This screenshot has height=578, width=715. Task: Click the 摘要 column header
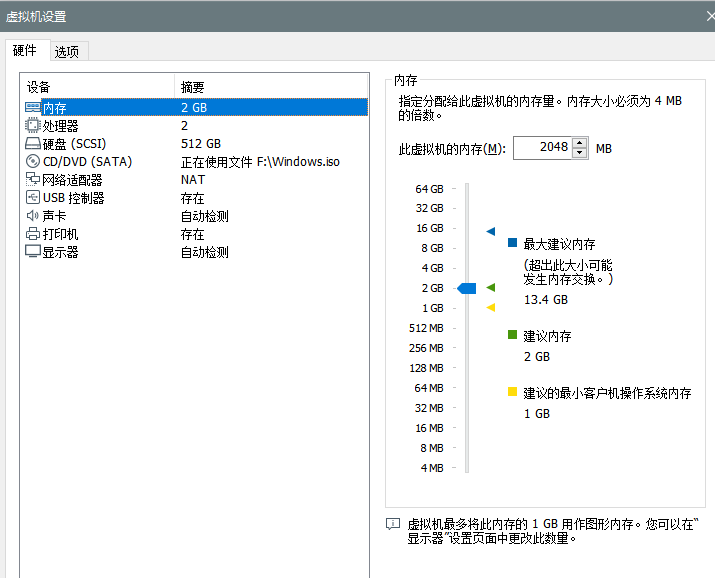(271, 87)
